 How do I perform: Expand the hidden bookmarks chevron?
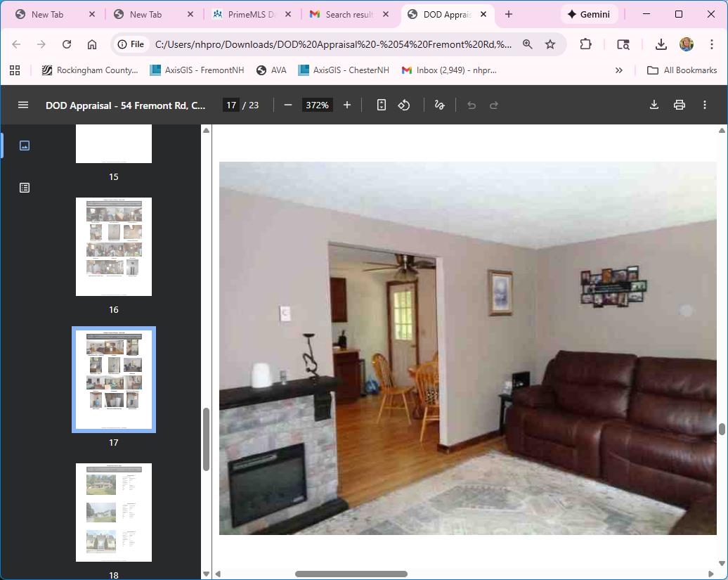pos(619,70)
